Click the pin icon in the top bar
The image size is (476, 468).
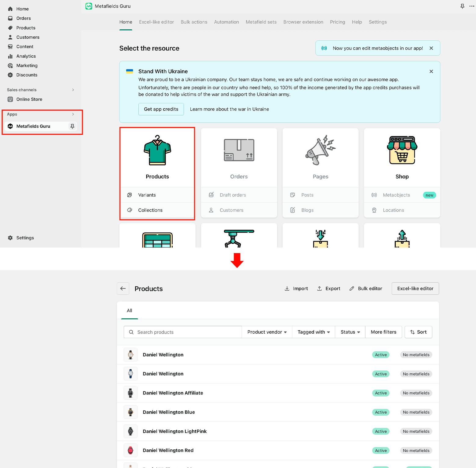[462, 6]
